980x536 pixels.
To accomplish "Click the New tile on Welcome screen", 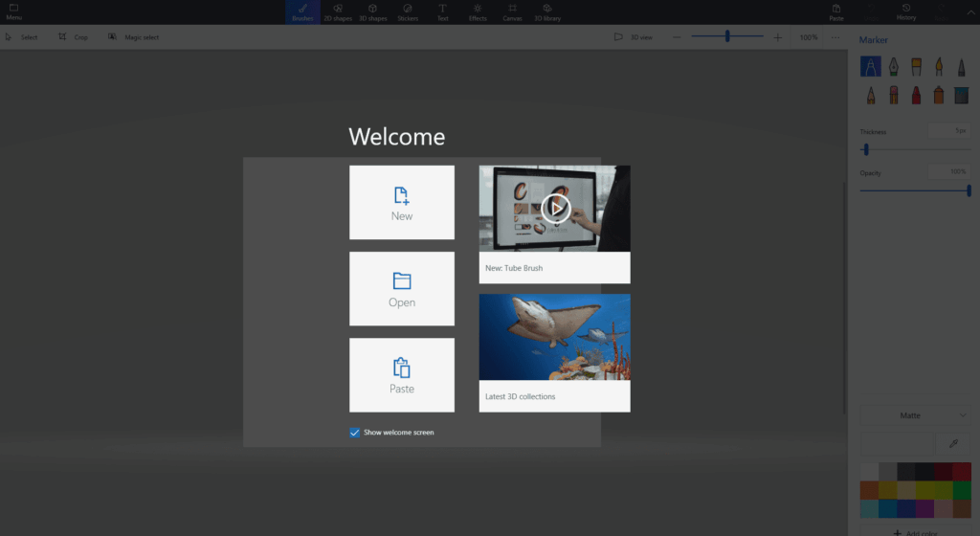I will [x=402, y=202].
